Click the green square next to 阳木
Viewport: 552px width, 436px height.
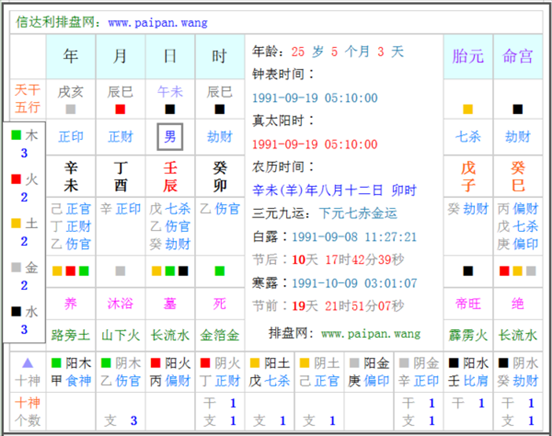coord(56,363)
